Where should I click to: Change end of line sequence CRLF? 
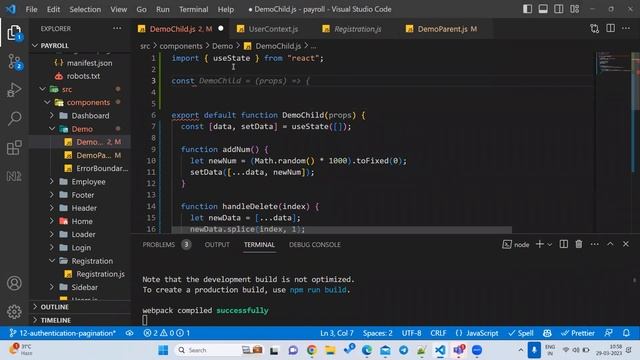click(438, 333)
